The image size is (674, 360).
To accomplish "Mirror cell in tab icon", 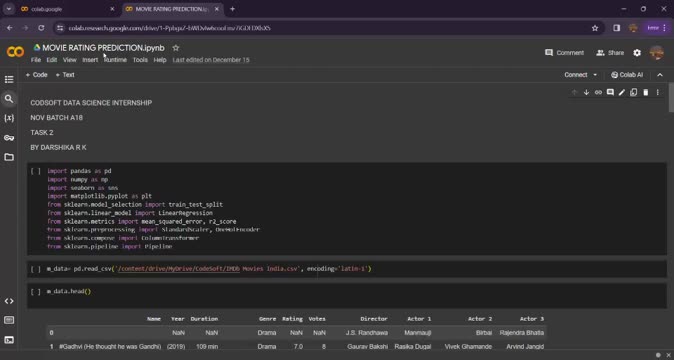I will tap(634, 92).
